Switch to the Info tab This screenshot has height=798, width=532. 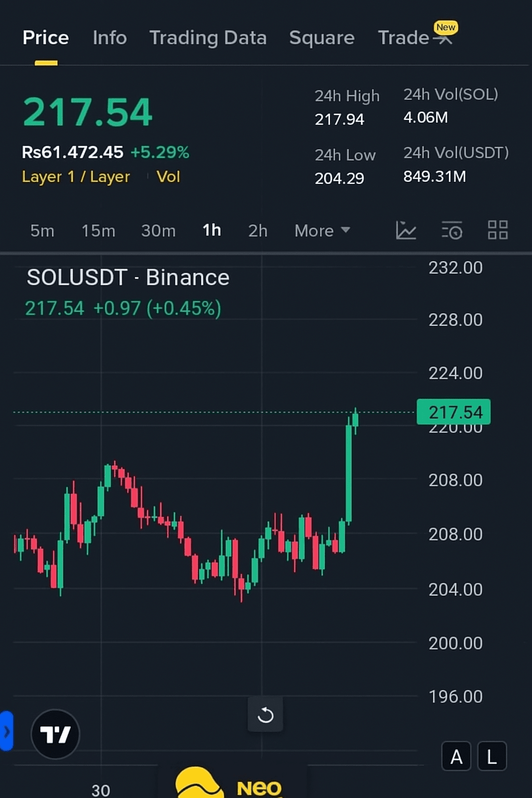(110, 38)
